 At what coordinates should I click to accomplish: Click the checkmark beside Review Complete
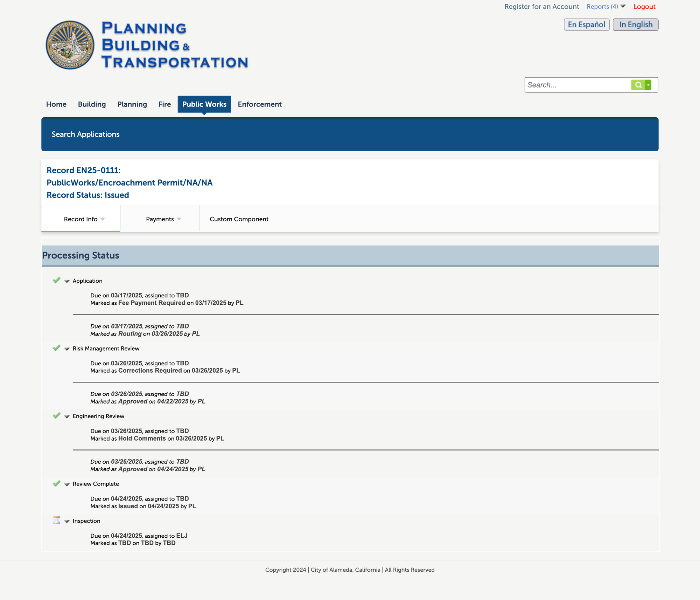pos(56,483)
